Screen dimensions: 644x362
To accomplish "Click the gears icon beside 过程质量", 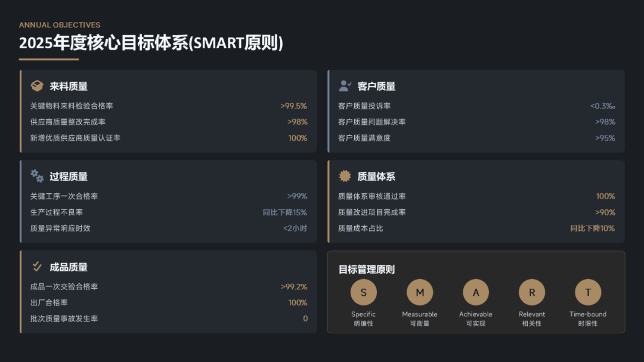I will tap(37, 176).
